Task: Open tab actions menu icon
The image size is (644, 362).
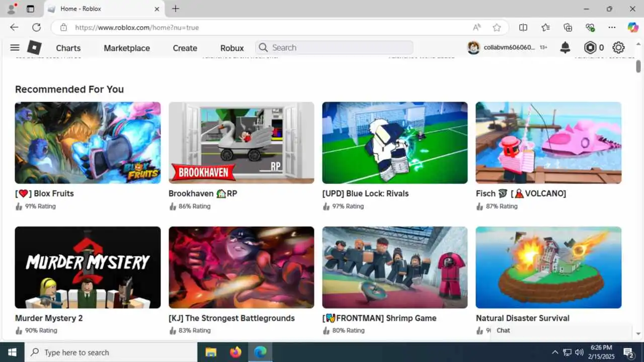Action: point(30,9)
